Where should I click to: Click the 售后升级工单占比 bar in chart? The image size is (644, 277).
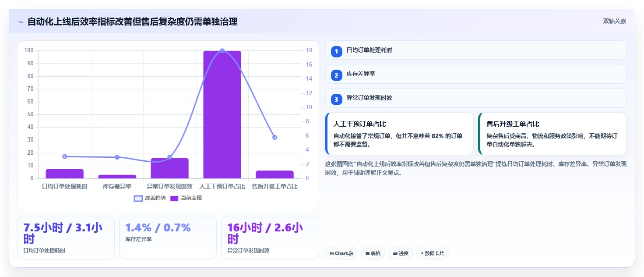click(274, 174)
